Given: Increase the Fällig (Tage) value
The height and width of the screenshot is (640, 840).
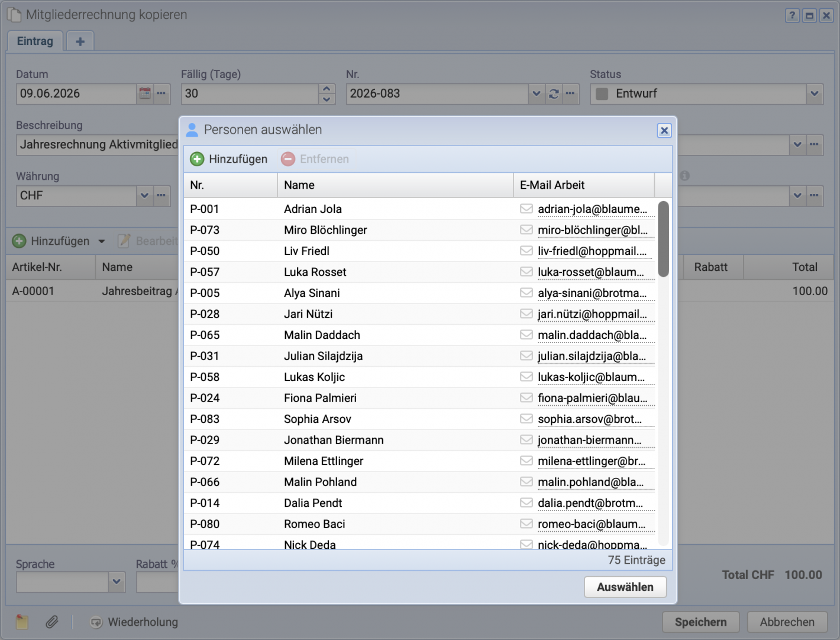Looking at the screenshot, I should tap(327, 89).
